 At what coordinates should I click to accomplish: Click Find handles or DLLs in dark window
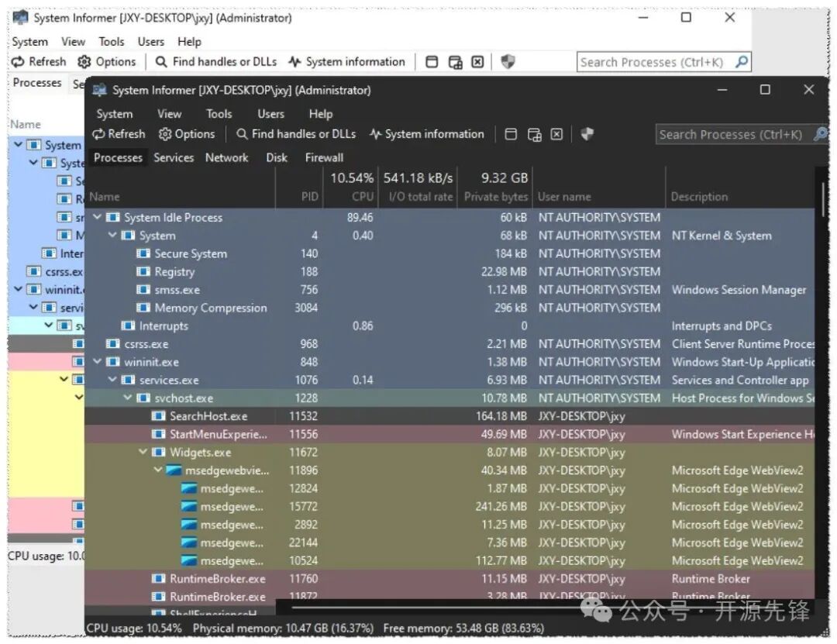coord(296,134)
